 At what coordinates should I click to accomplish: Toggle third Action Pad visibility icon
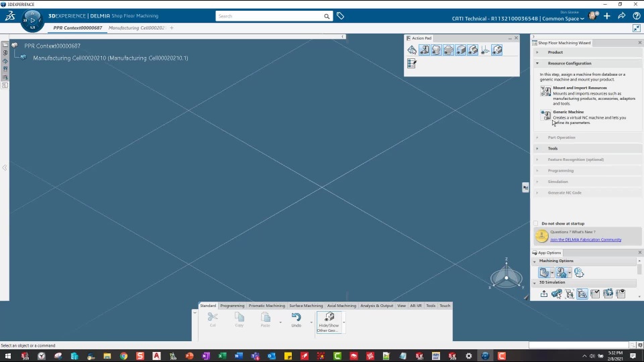(x=436, y=50)
